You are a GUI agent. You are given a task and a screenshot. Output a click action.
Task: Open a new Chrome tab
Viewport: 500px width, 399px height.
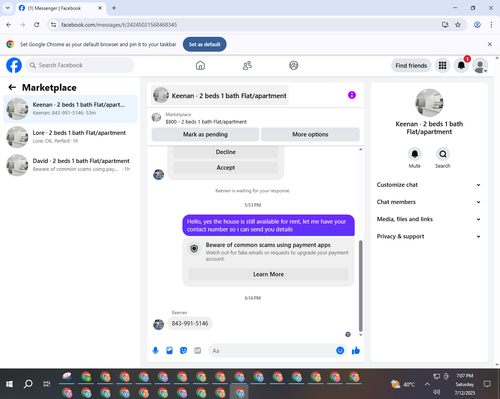[x=114, y=8]
